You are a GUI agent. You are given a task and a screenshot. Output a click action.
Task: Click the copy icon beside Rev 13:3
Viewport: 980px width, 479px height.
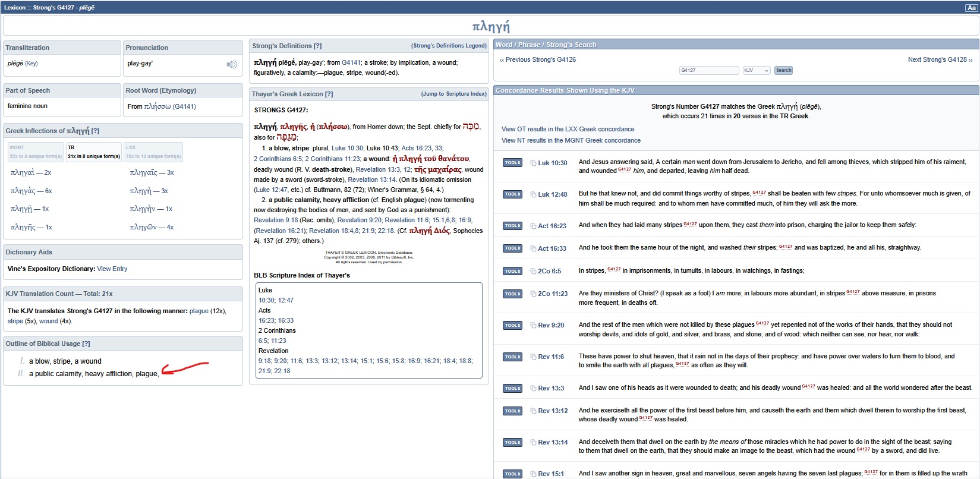533,388
